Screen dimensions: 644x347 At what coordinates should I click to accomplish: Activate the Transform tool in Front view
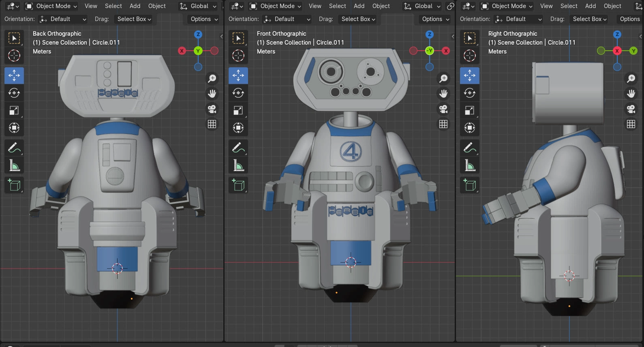tap(238, 128)
